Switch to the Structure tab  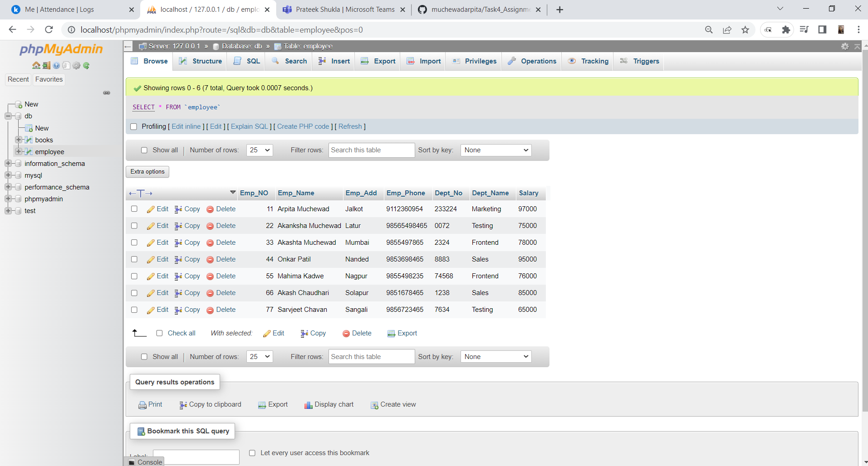pos(200,61)
